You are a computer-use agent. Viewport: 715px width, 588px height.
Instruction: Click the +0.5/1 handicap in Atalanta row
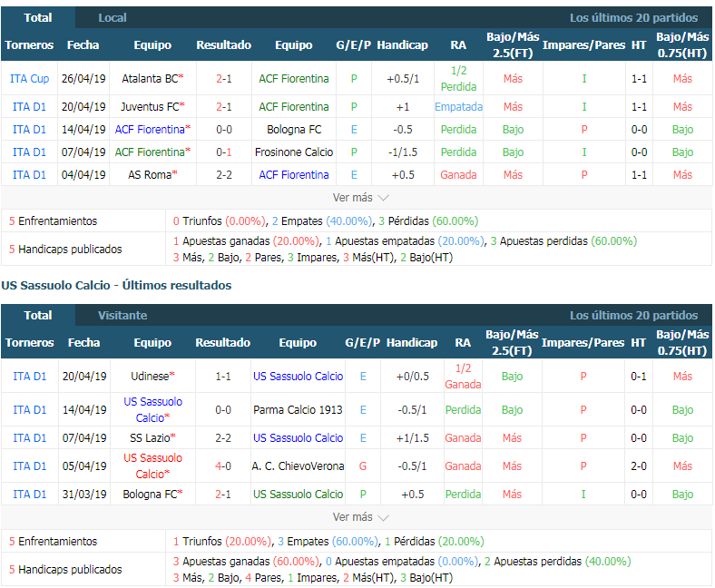(x=403, y=78)
